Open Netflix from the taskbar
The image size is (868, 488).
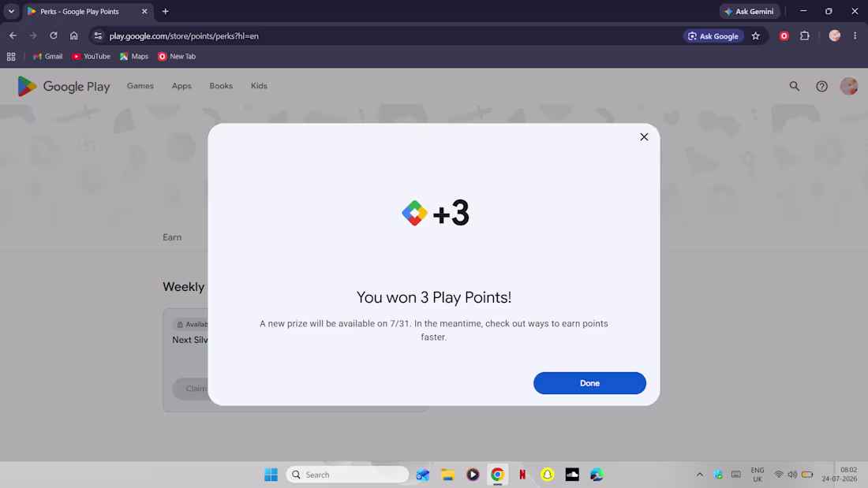click(x=522, y=474)
